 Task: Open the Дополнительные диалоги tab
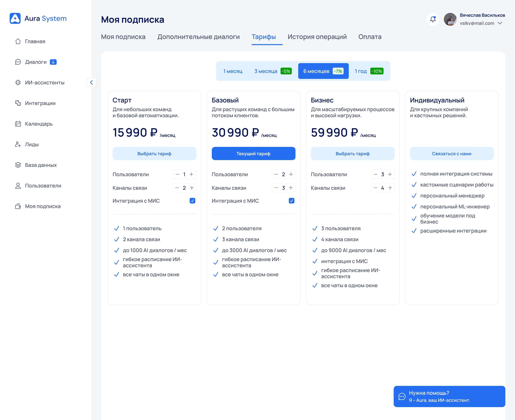(x=198, y=37)
